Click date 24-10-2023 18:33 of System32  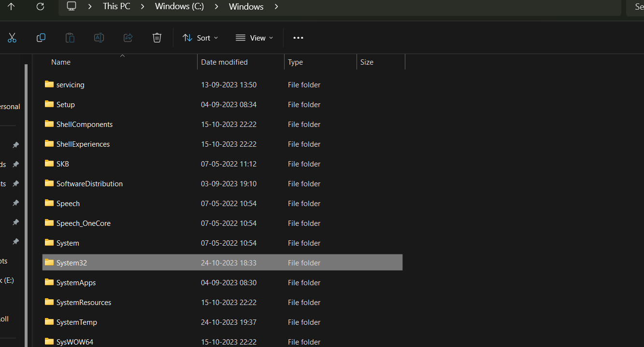(x=229, y=263)
